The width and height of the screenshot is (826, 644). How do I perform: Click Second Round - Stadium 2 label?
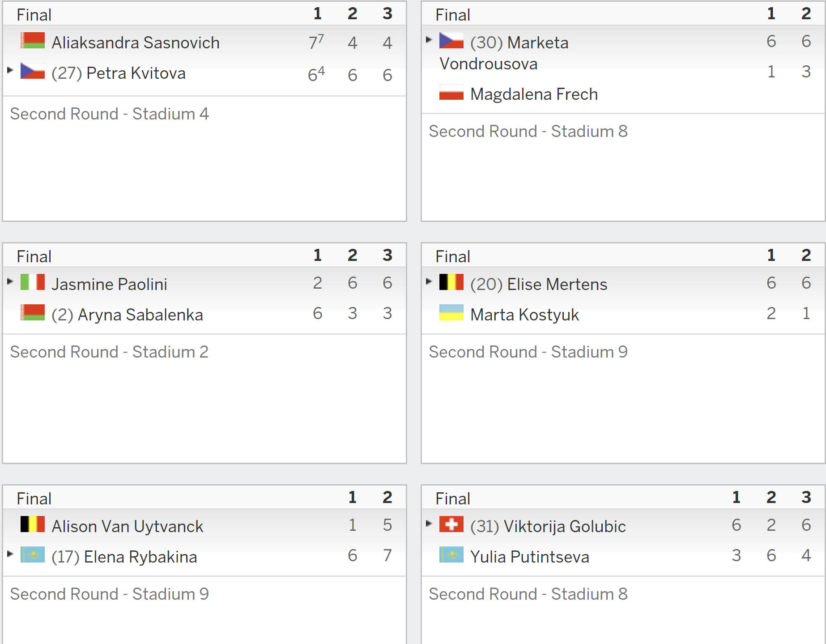coord(110,352)
